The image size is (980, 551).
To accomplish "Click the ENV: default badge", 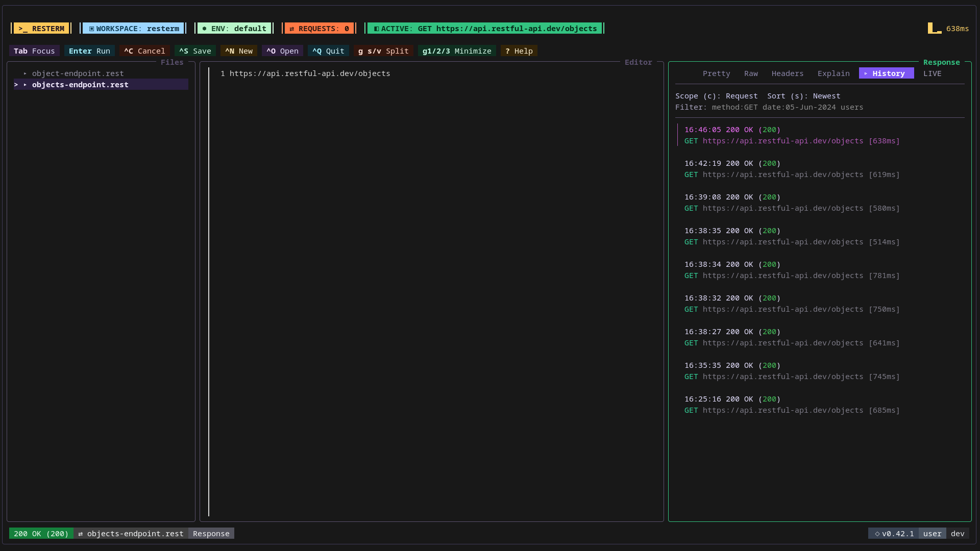I will tap(234, 29).
